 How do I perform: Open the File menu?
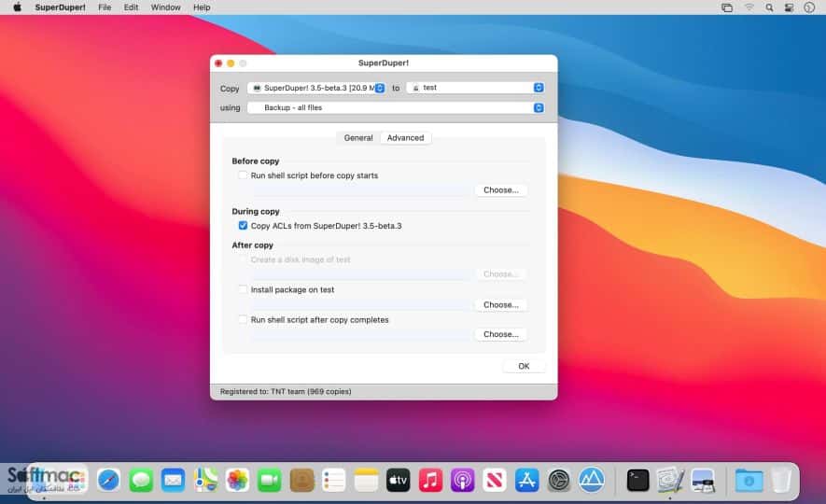pyautogui.click(x=105, y=7)
